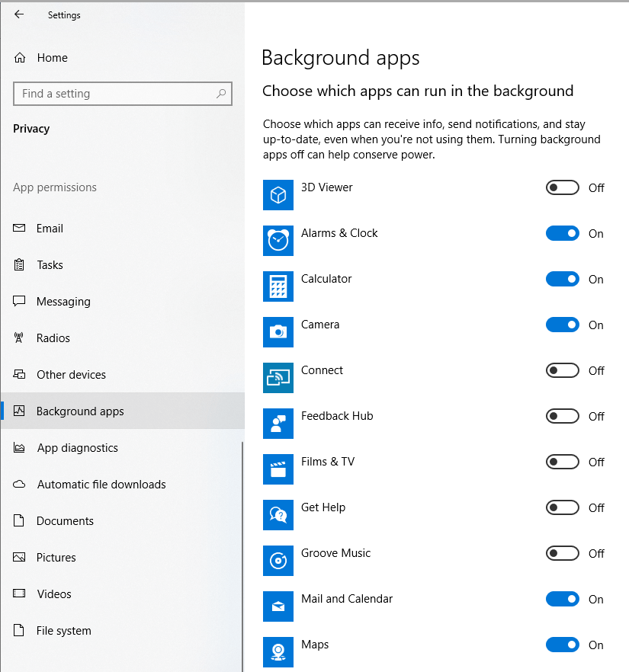The width and height of the screenshot is (629, 672).
Task: Enable 3D Viewer background access
Action: point(562,187)
